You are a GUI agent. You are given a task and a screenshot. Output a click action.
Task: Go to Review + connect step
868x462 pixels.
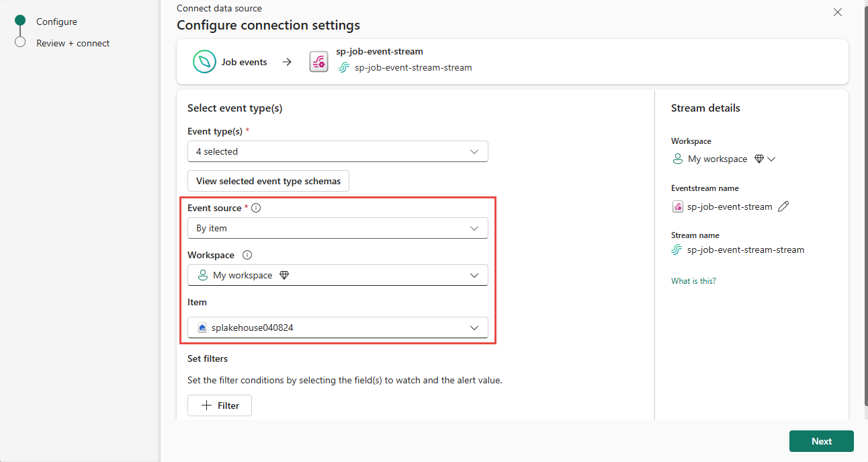tap(73, 43)
